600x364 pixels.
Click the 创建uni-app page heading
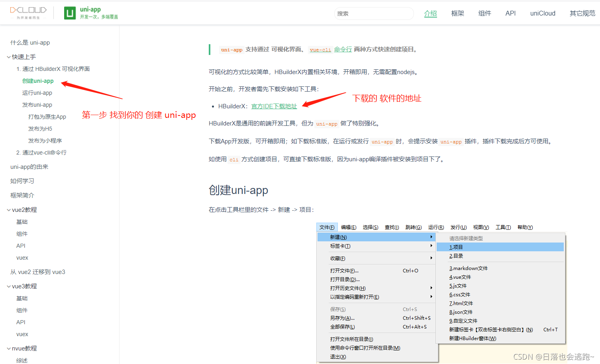pos(238,190)
